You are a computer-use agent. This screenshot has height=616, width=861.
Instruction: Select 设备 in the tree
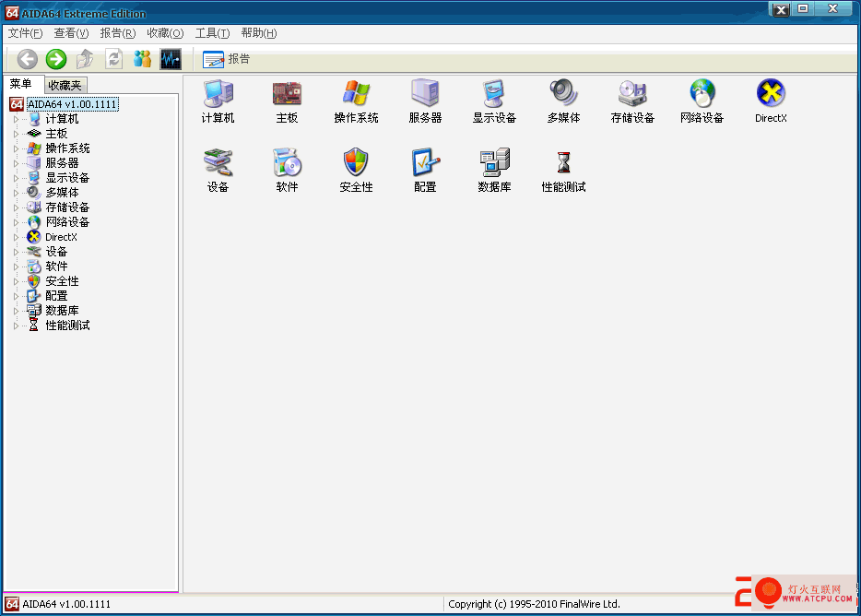coord(56,252)
